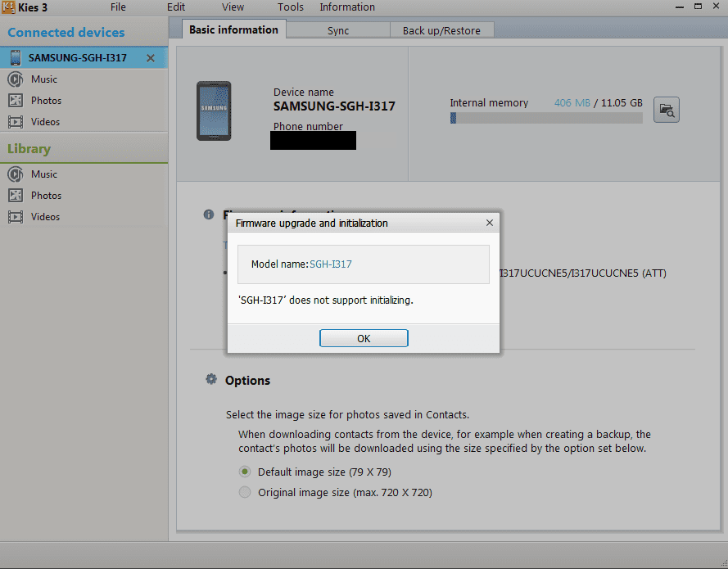Click the 11.05 GB total memory value
The width and height of the screenshot is (728, 569).
pyautogui.click(x=622, y=103)
